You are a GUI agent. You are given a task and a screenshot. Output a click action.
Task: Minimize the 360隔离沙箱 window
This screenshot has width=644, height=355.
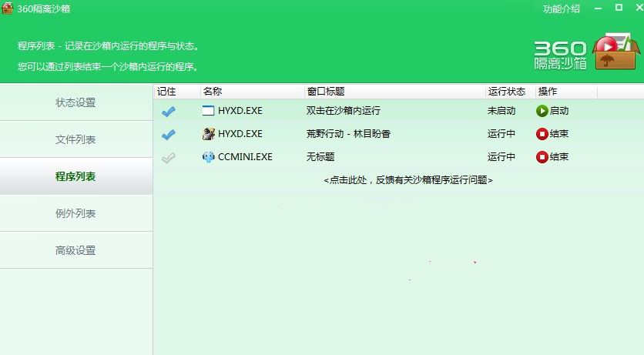pos(598,8)
